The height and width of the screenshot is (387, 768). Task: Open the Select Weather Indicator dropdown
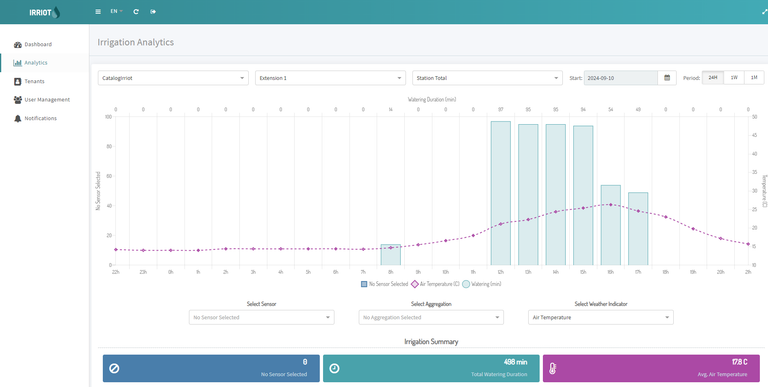(600, 317)
